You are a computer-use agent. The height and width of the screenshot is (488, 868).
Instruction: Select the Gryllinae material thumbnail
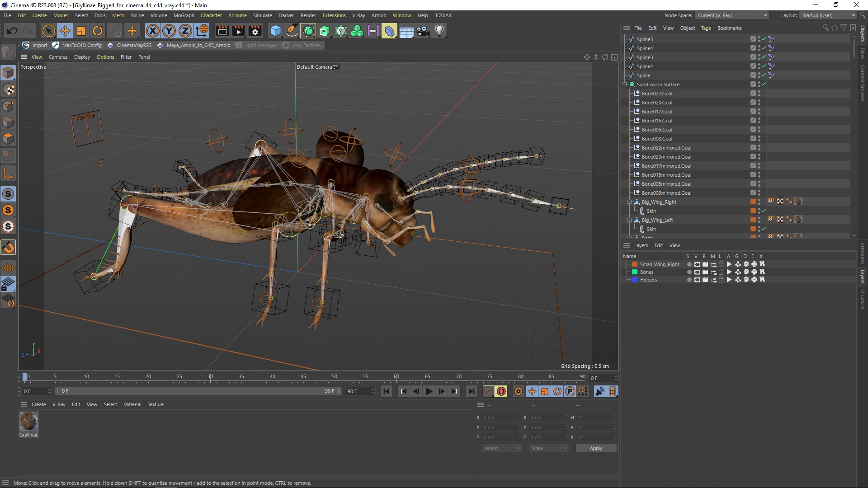click(28, 421)
